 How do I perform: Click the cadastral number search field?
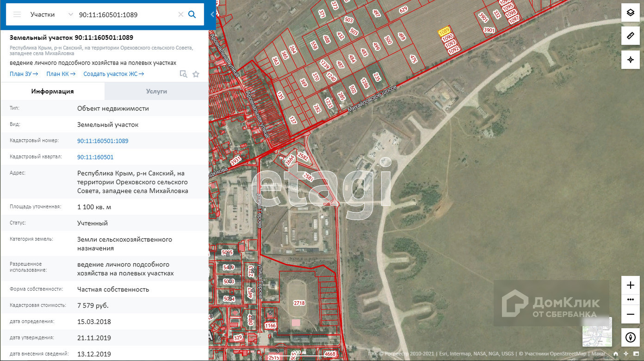pos(126,14)
